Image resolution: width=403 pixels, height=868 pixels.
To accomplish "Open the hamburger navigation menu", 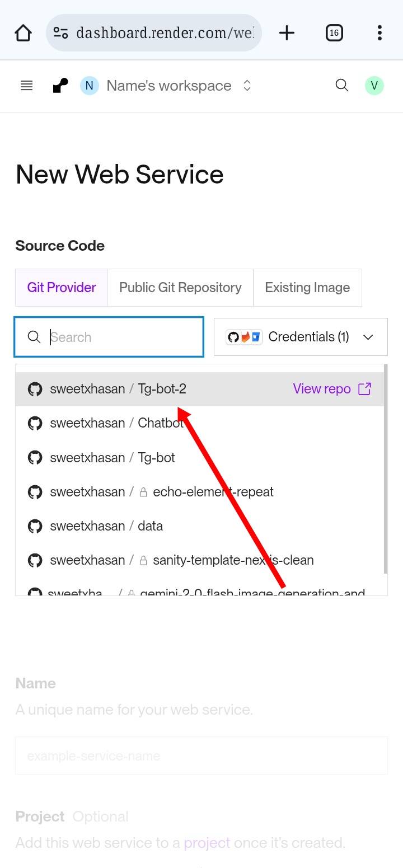I will [x=26, y=86].
